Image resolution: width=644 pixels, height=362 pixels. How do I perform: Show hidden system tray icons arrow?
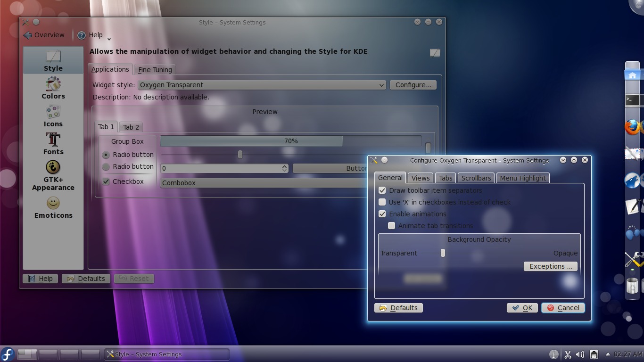pyautogui.click(x=608, y=354)
